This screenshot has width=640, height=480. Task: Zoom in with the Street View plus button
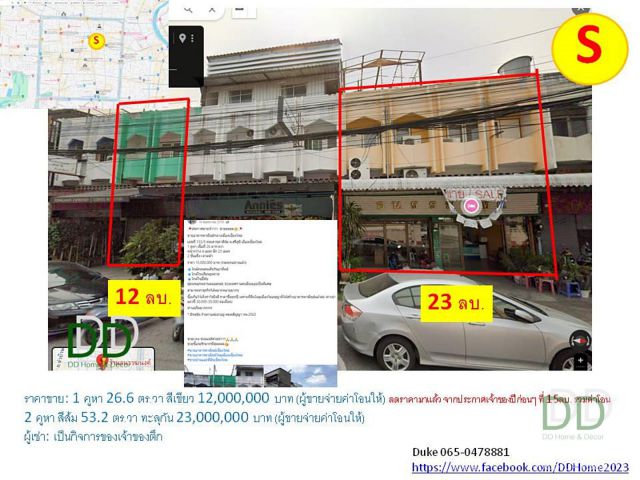point(580,361)
